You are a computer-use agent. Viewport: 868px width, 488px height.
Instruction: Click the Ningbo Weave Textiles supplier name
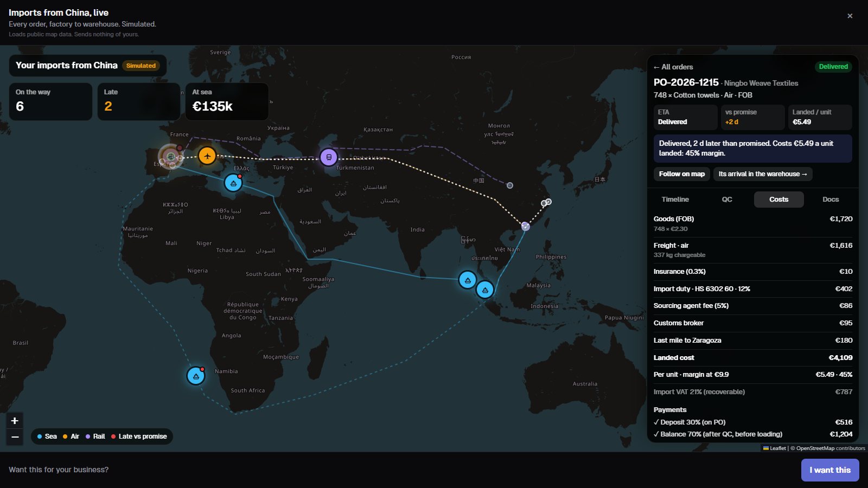[x=761, y=83]
